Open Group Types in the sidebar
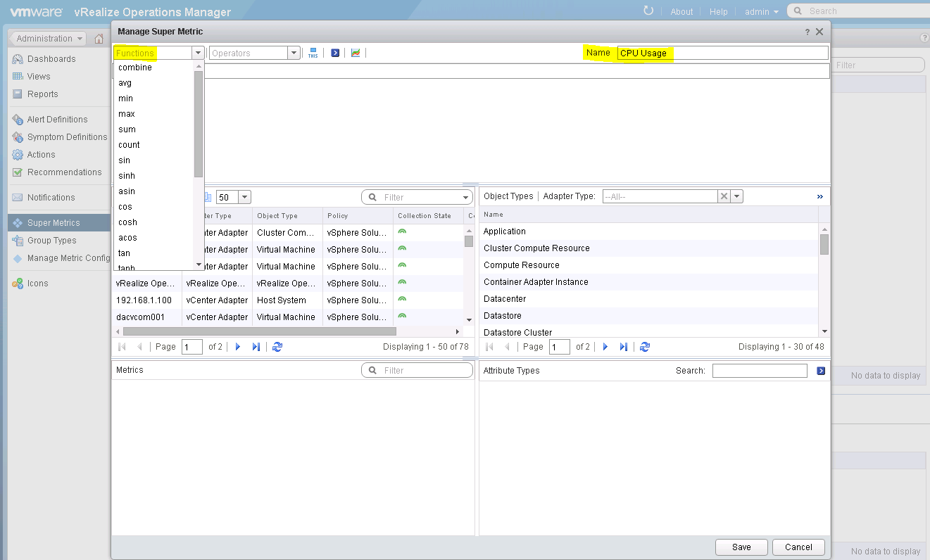The image size is (930, 560). click(x=51, y=241)
